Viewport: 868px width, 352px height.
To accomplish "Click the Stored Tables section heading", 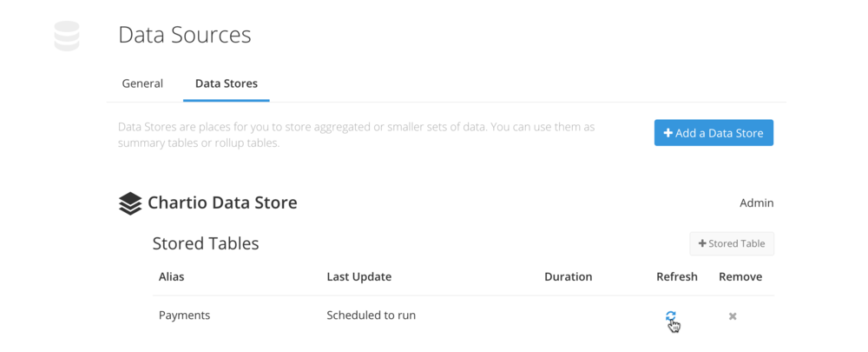I will point(206,243).
